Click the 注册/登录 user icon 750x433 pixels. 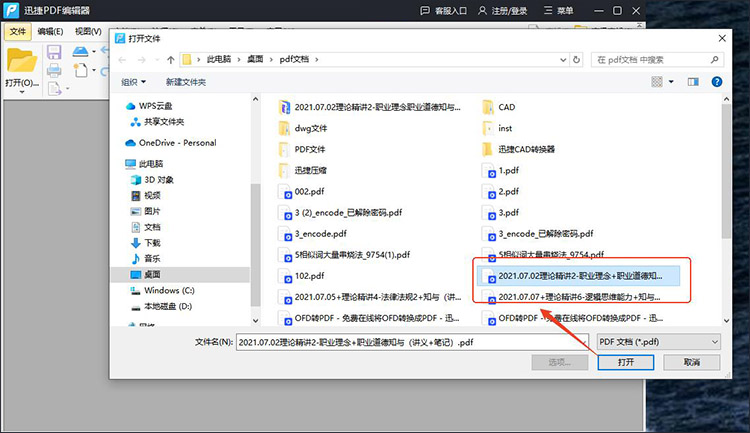click(x=482, y=11)
